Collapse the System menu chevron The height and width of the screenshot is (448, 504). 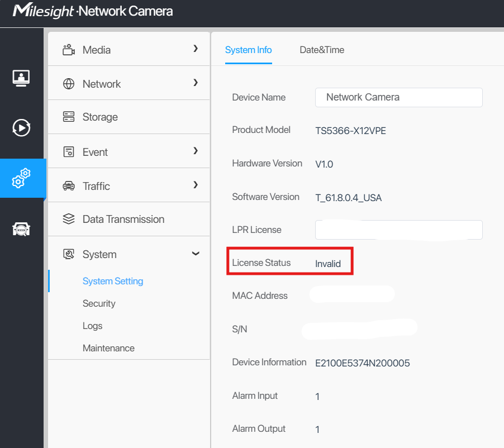click(x=196, y=254)
